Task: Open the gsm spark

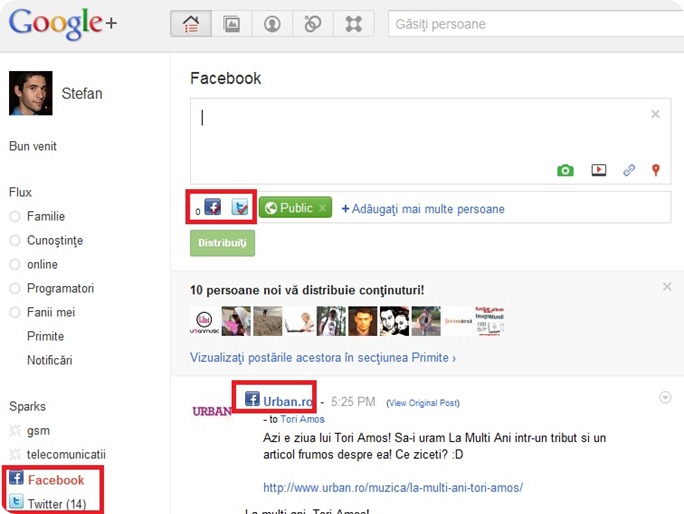Action: [x=38, y=431]
